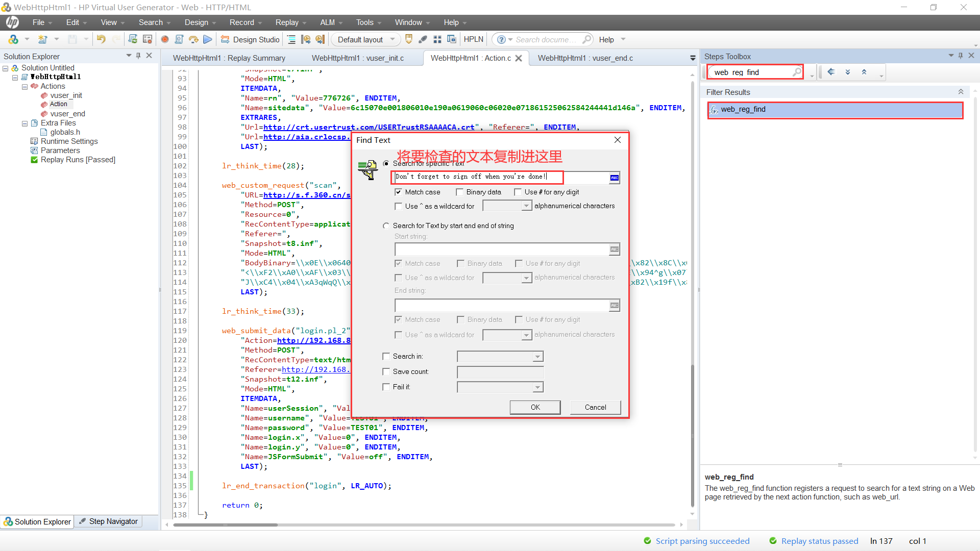Open the Help toolbar dropdown arrow

[x=623, y=39]
